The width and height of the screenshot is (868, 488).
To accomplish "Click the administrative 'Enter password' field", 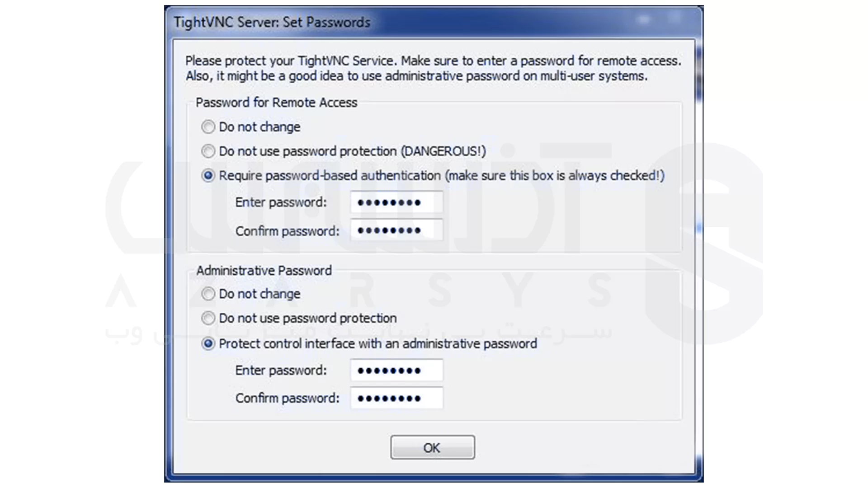I will 396,370.
